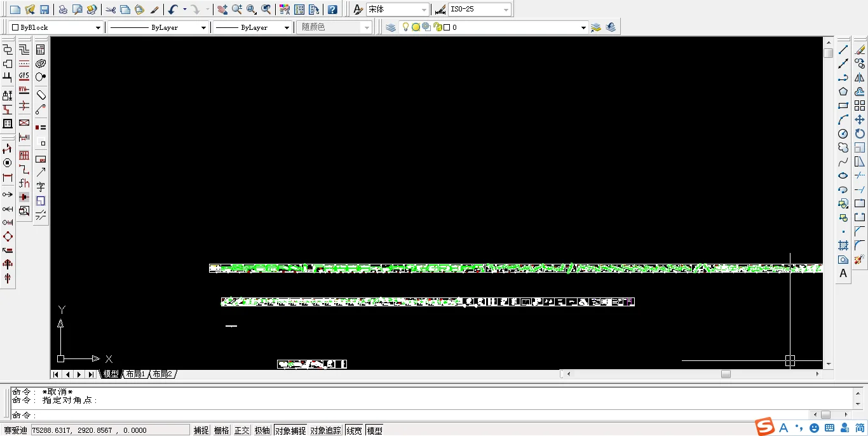Select the Erase tool
The width and height of the screenshot is (868, 436).
pos(860,50)
